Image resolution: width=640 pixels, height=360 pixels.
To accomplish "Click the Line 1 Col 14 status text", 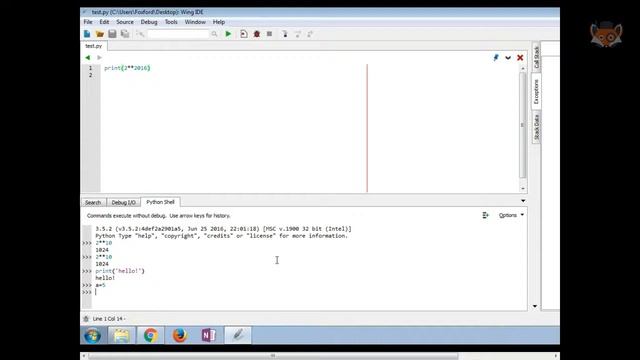I will pos(108,319).
